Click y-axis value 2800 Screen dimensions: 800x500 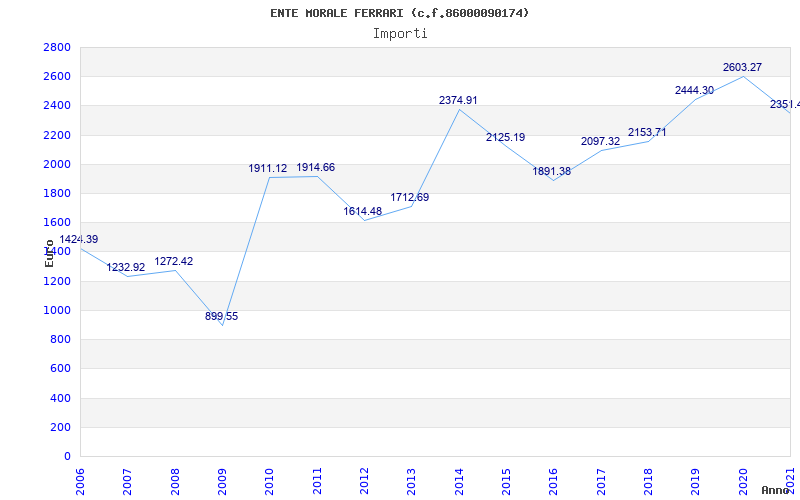point(57,47)
